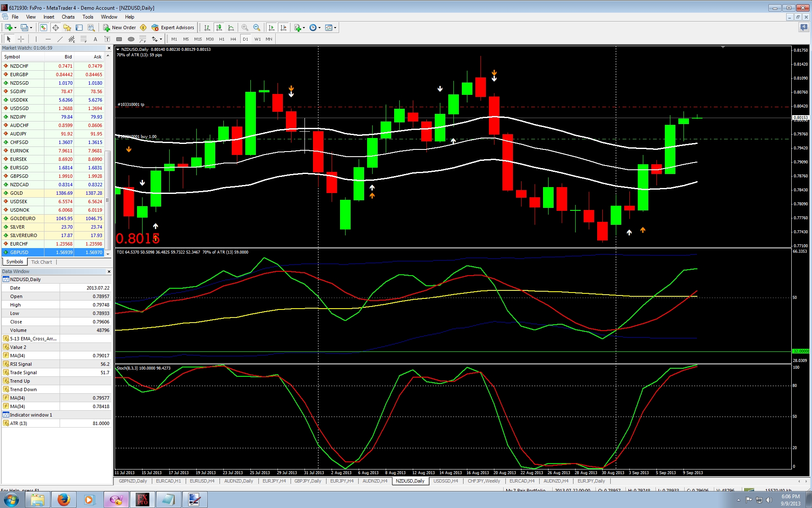Viewport: 812px width, 508px height.
Task: Open the Indicators list icon
Action: 298,28
